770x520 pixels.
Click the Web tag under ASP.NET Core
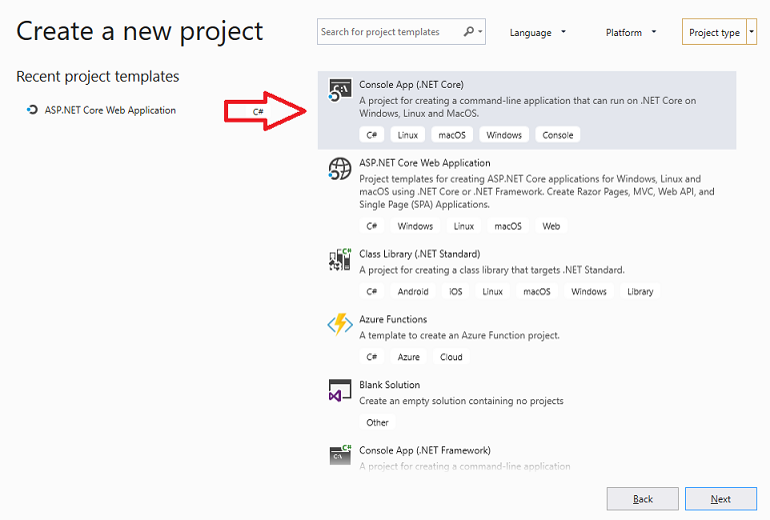(x=551, y=226)
